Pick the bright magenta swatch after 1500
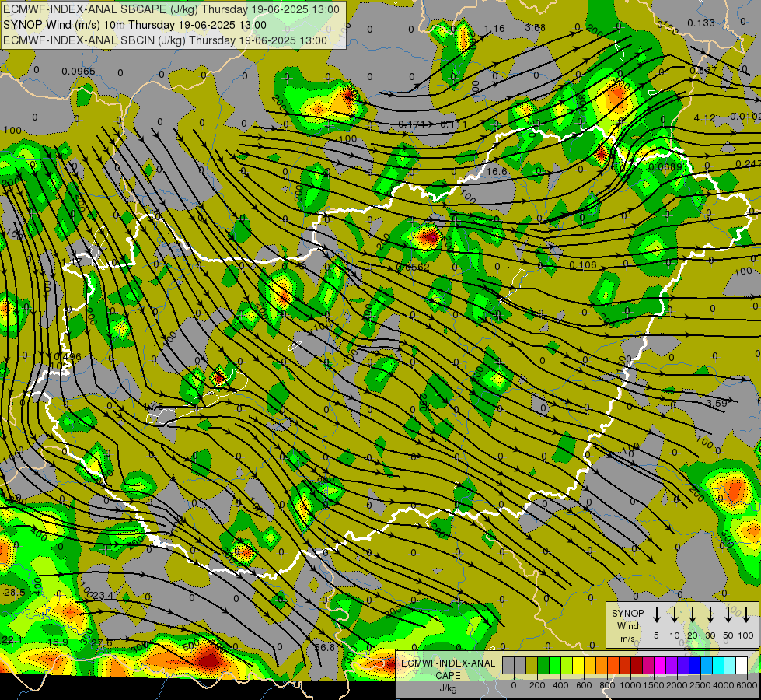Screen dimensions: 761x700 [x=660, y=666]
